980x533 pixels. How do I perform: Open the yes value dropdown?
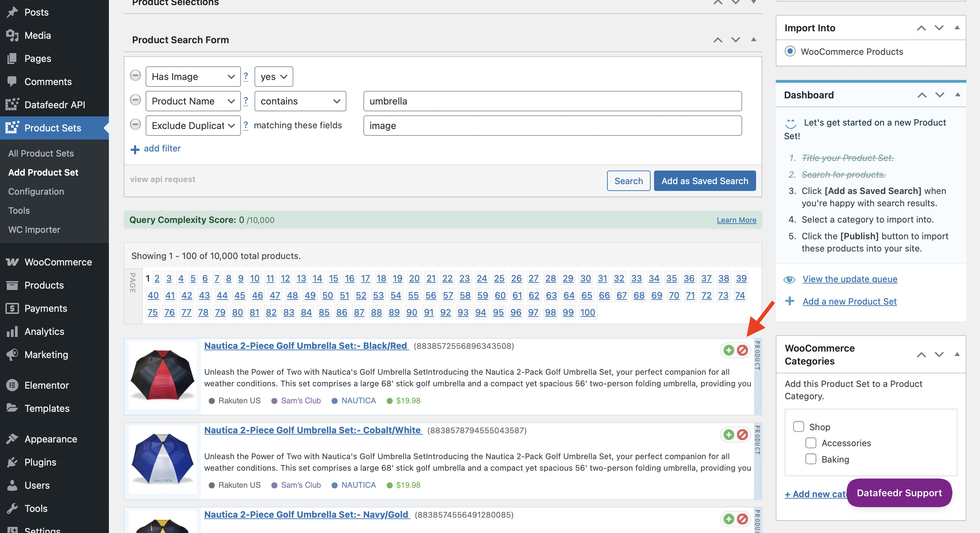coord(274,77)
